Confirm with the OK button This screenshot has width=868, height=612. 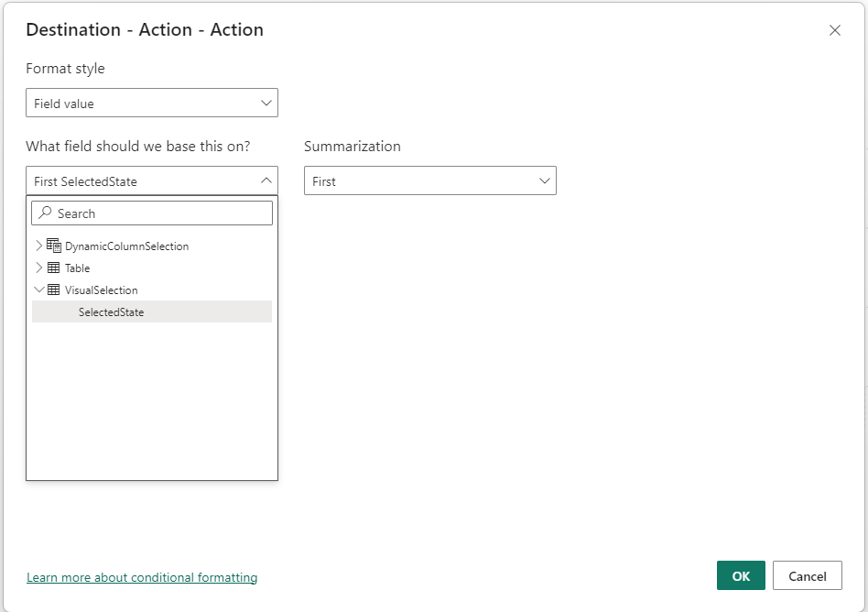(741, 575)
